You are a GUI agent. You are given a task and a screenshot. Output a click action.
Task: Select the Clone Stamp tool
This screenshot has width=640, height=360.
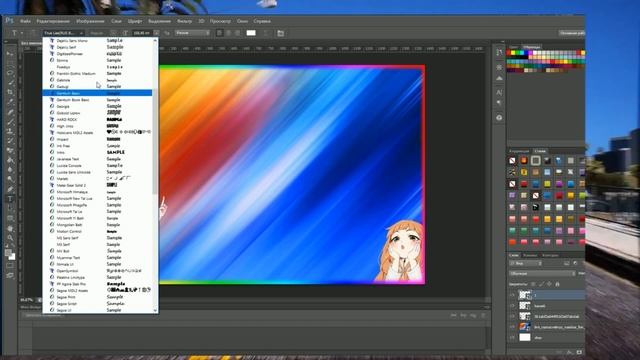tap(10, 131)
